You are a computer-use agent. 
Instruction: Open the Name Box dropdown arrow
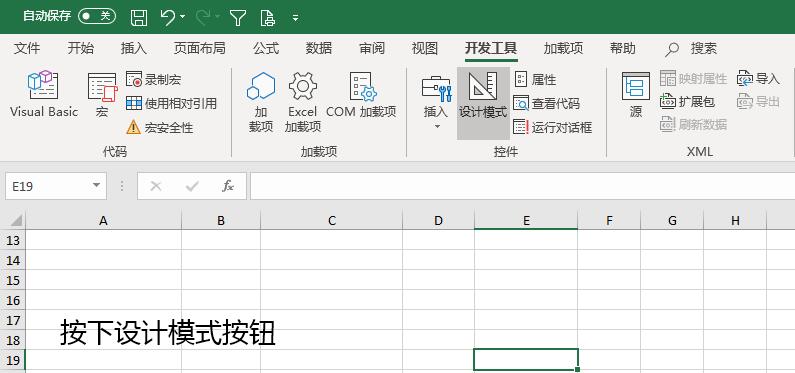point(96,185)
